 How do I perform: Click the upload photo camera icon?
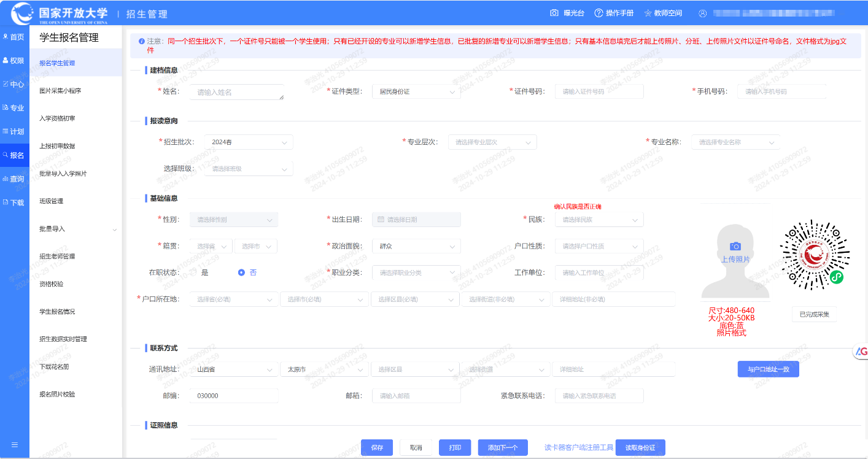click(735, 246)
